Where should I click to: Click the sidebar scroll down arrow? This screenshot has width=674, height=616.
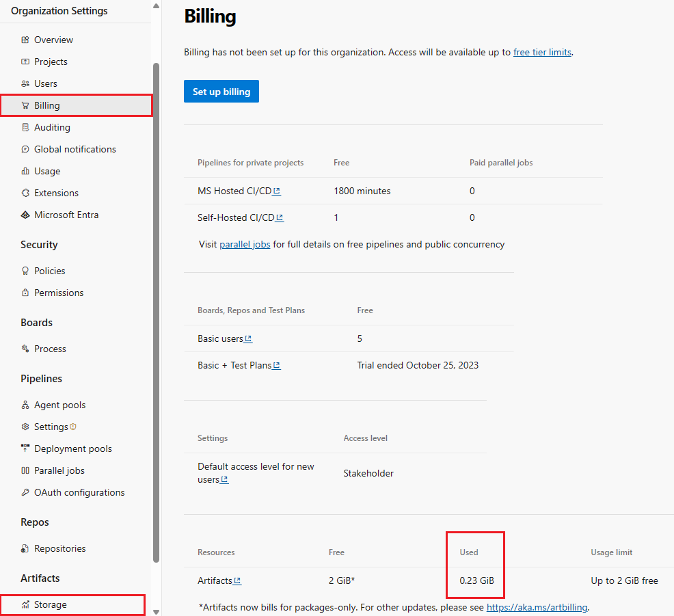(156, 612)
